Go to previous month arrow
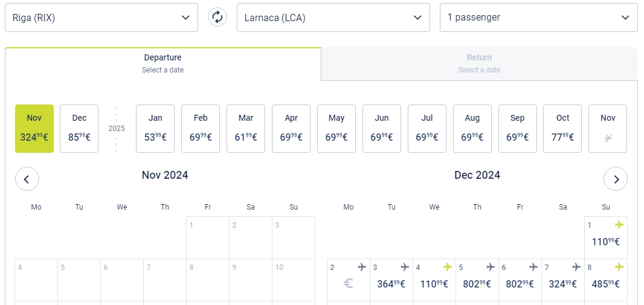644x305 pixels. (x=27, y=179)
